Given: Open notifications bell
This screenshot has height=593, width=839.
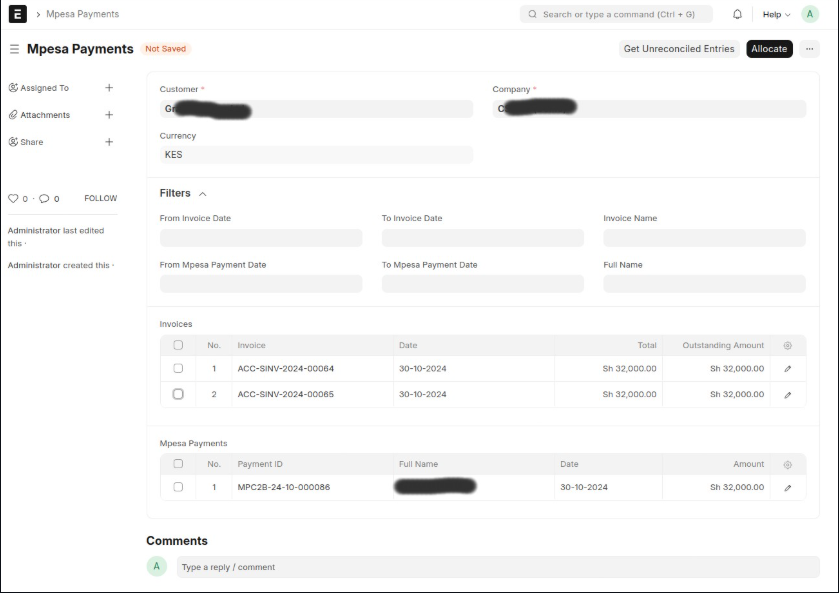Looking at the screenshot, I should point(737,14).
